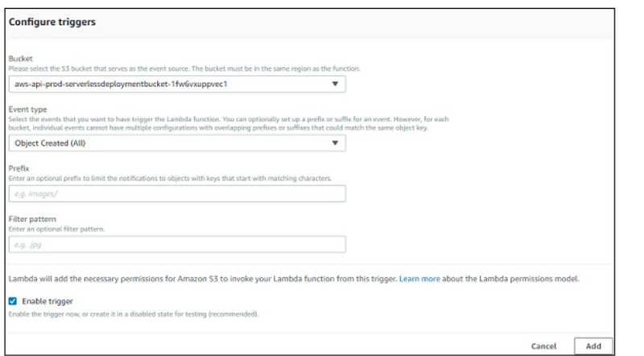Open the Learn more link

coord(419,279)
